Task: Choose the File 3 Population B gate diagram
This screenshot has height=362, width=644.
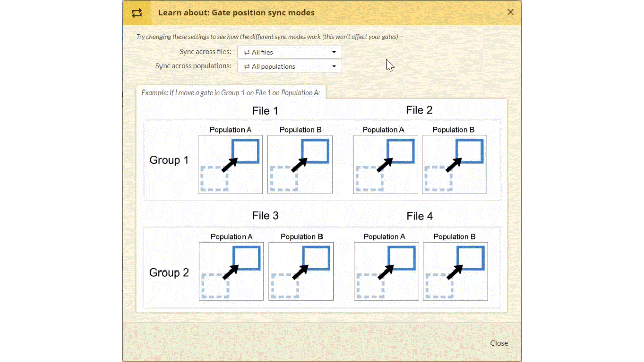Action: pos(300,271)
